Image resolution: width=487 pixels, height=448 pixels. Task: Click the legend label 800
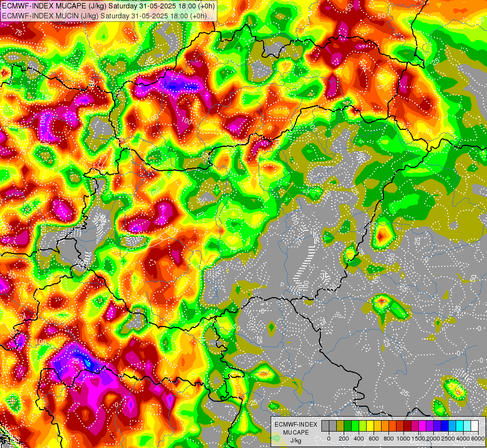[389, 439]
